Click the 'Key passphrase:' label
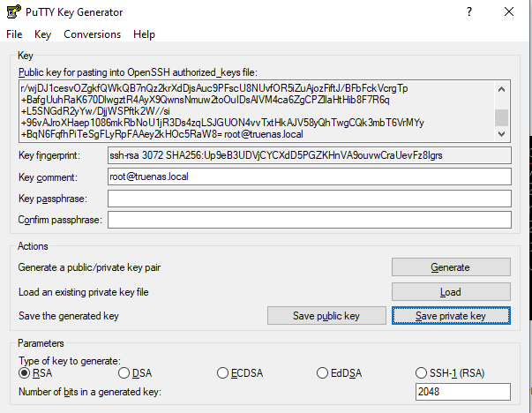 coord(53,199)
